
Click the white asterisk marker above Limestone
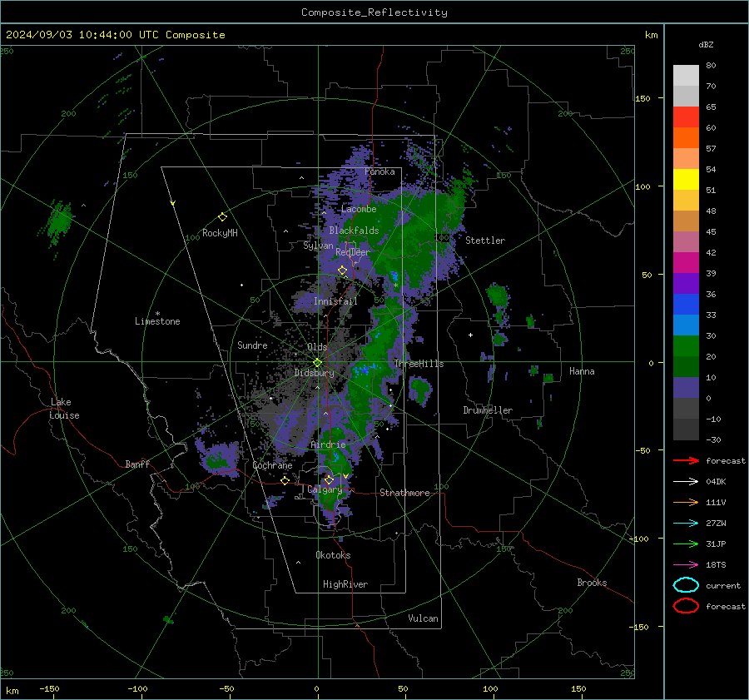tap(157, 314)
